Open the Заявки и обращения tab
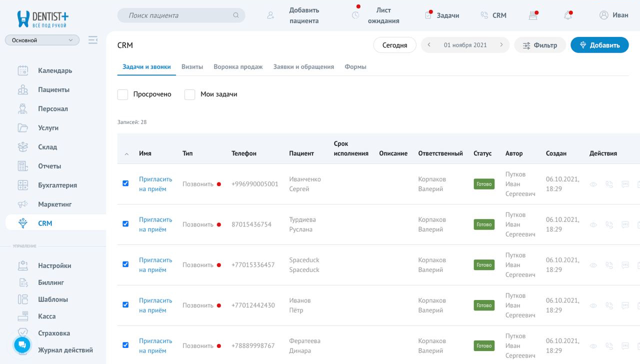This screenshot has height=364, width=640. [x=303, y=66]
